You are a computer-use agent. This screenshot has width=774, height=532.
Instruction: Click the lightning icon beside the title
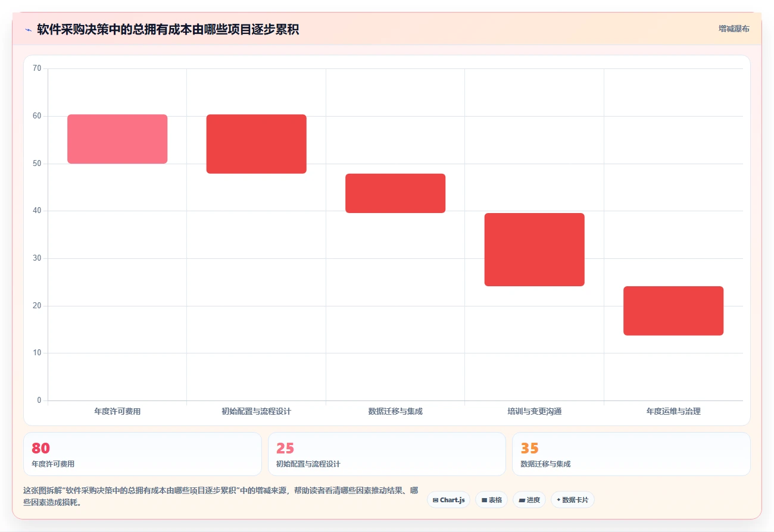[28, 30]
